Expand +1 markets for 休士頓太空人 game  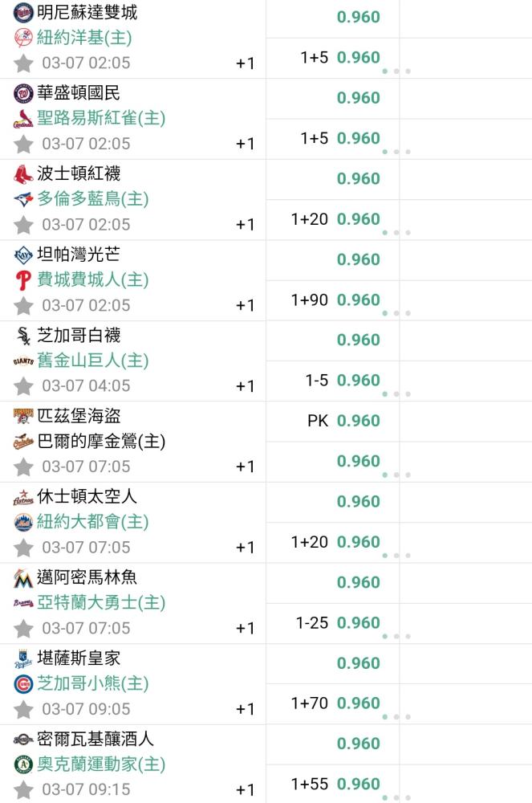[245, 548]
